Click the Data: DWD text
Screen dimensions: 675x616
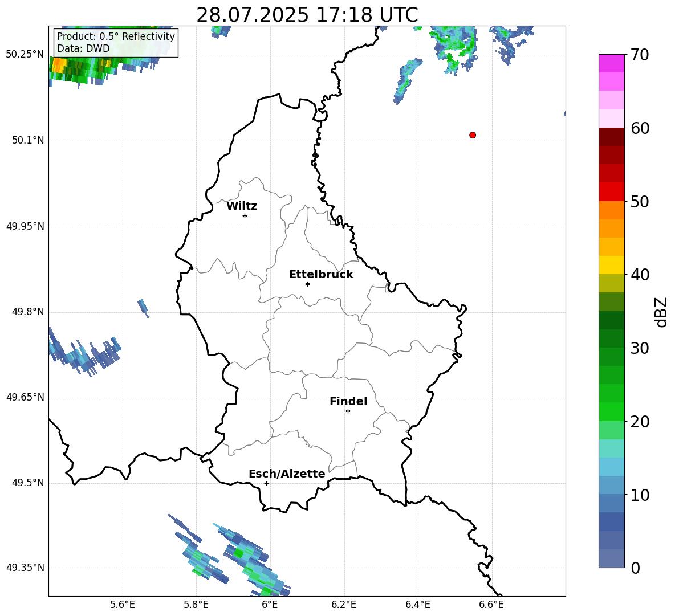click(x=83, y=48)
